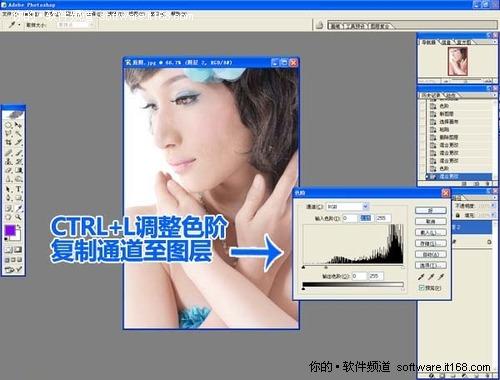This screenshot has width=500, height=380.
Task: Select the Zoom magnifier tool
Action: click(18, 217)
